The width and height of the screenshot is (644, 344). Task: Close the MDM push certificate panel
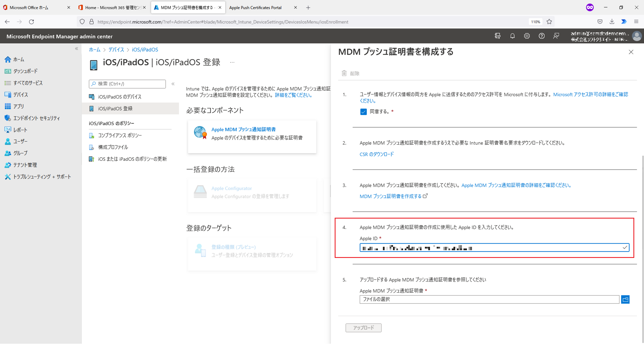(x=631, y=52)
